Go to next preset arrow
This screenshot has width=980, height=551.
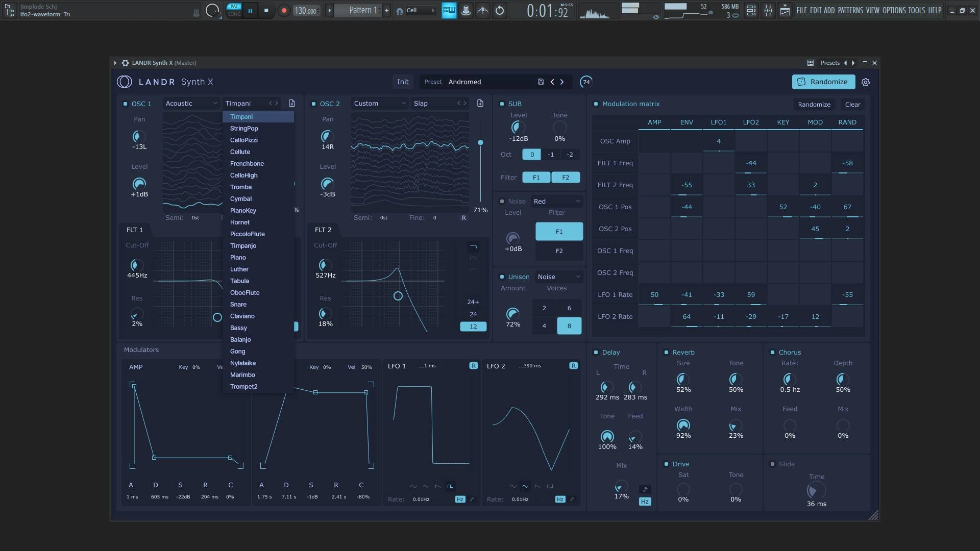[562, 82]
